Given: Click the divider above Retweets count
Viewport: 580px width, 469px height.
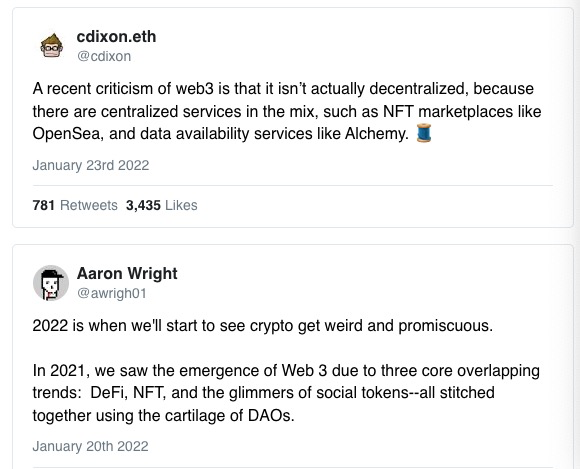Looking at the screenshot, I should pyautogui.click(x=293, y=185).
